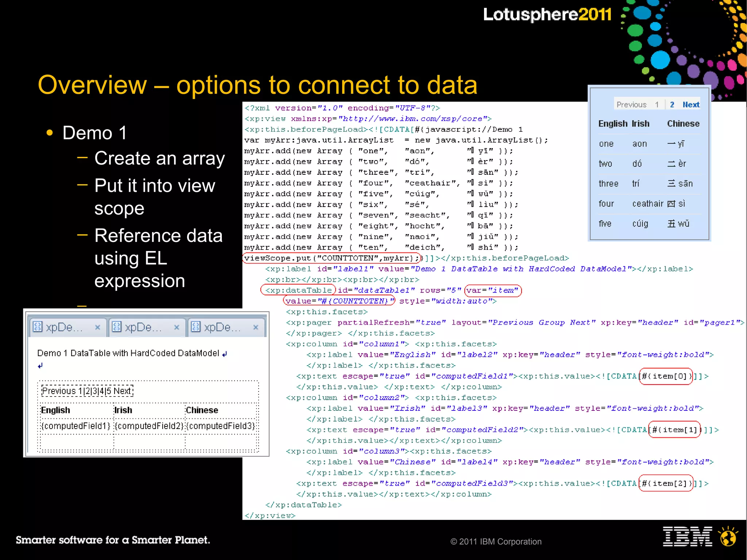Viewport: 747px width, 560px height.
Task: Click the xp:dataTable opening tag
Action: pyautogui.click(x=298, y=290)
